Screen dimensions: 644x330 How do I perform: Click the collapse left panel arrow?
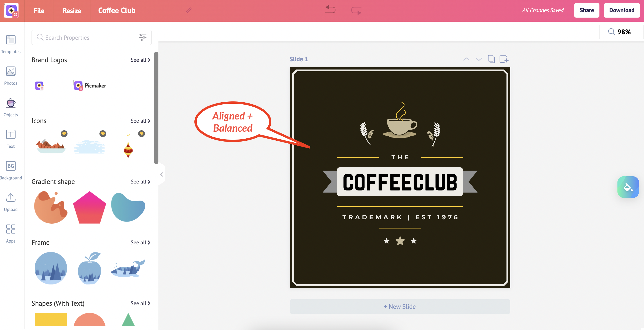click(x=161, y=174)
